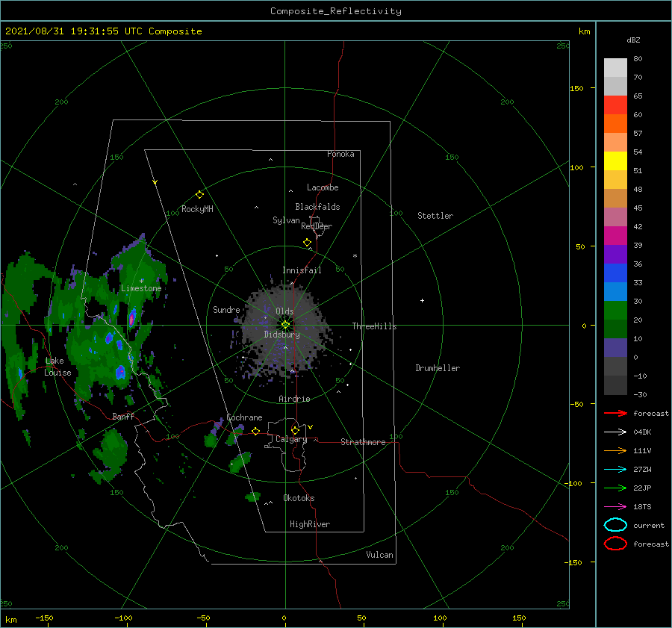672x628 pixels.
Task: Click the km unit label at bottom left
Action: (x=11, y=620)
